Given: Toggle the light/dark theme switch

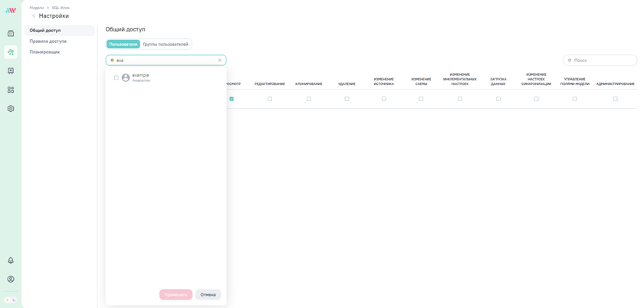Looking at the screenshot, I should (11, 300).
